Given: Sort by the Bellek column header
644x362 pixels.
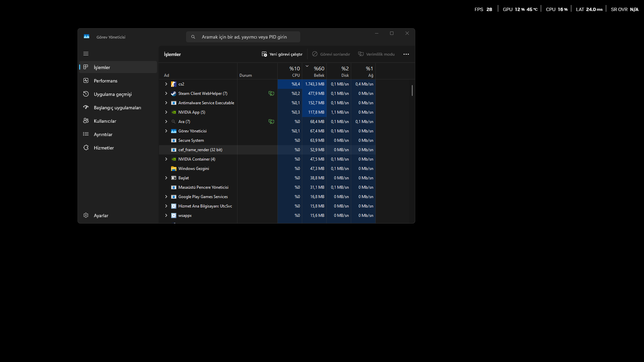Looking at the screenshot, I should pyautogui.click(x=314, y=71).
